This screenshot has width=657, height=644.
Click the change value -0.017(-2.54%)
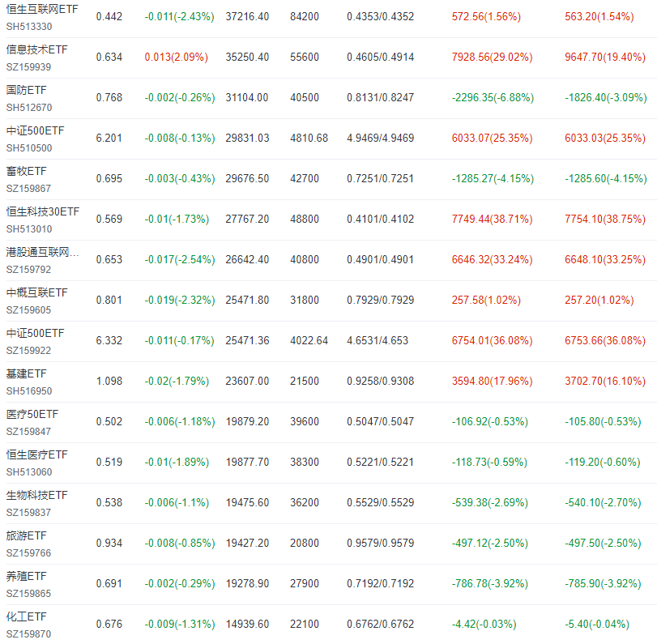[x=180, y=260]
